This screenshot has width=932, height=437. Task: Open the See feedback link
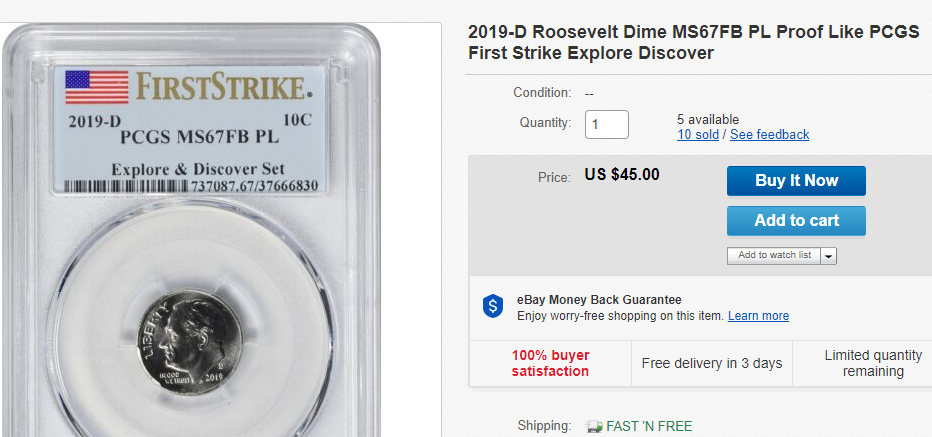[769, 135]
